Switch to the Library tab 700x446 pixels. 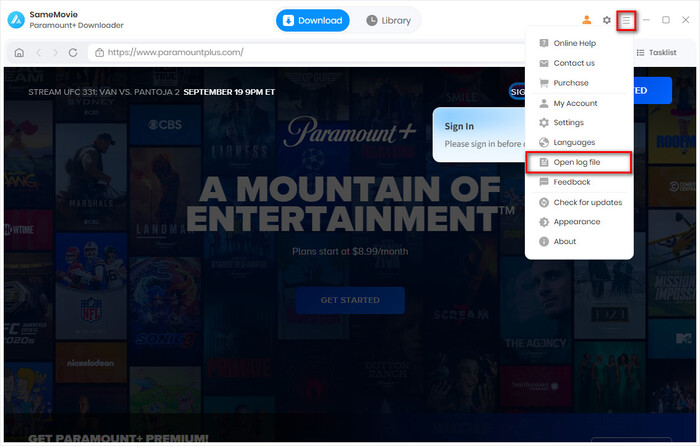coord(388,21)
